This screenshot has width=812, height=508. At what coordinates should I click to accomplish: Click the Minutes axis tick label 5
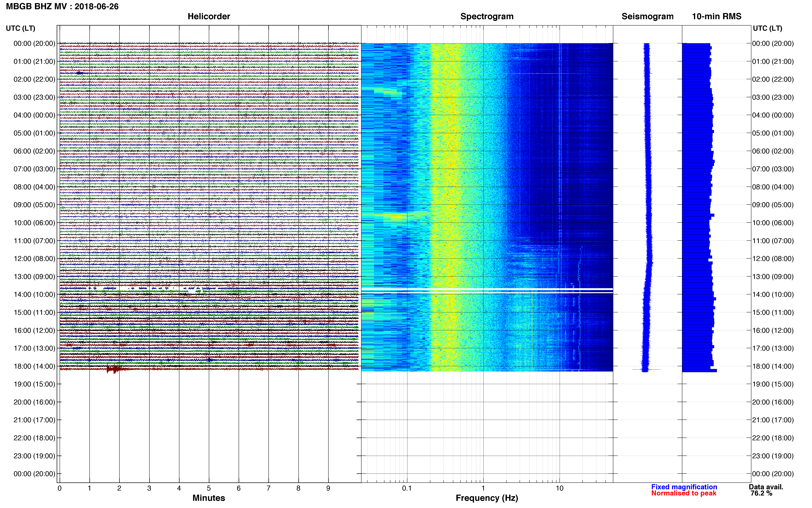(209, 488)
